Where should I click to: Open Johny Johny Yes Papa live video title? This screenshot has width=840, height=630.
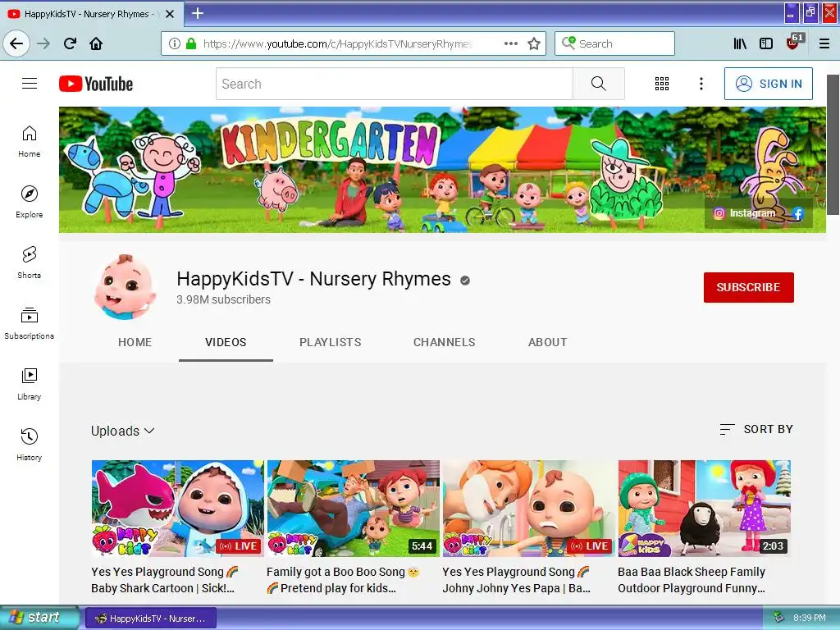coord(517,580)
